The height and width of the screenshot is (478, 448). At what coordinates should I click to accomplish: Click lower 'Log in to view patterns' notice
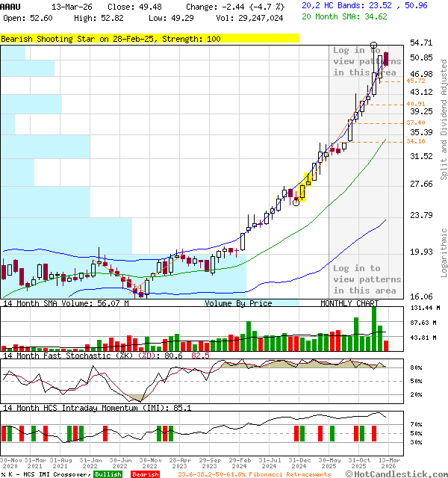click(367, 279)
